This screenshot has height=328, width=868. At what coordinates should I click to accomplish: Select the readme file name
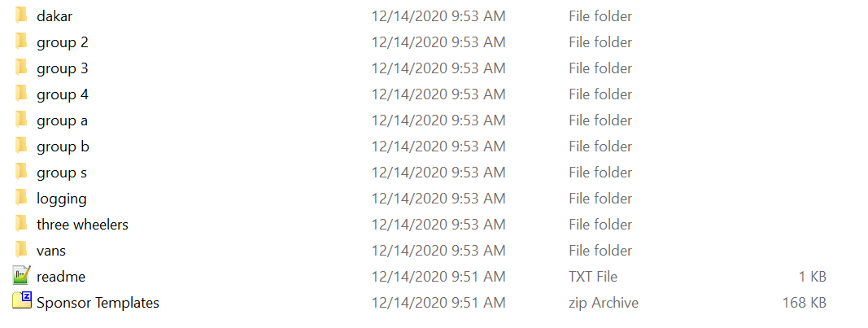click(x=61, y=277)
